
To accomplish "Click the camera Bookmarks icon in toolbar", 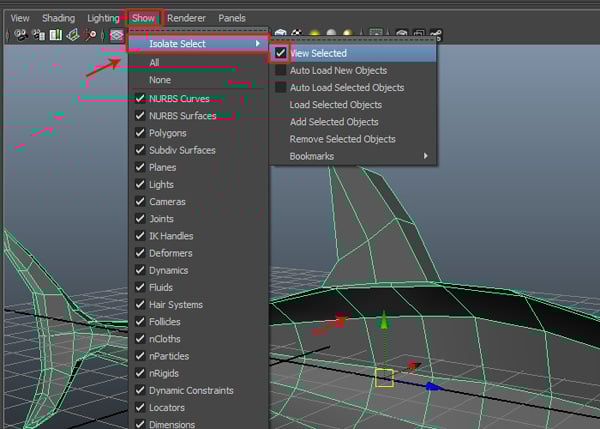I will pos(56,36).
